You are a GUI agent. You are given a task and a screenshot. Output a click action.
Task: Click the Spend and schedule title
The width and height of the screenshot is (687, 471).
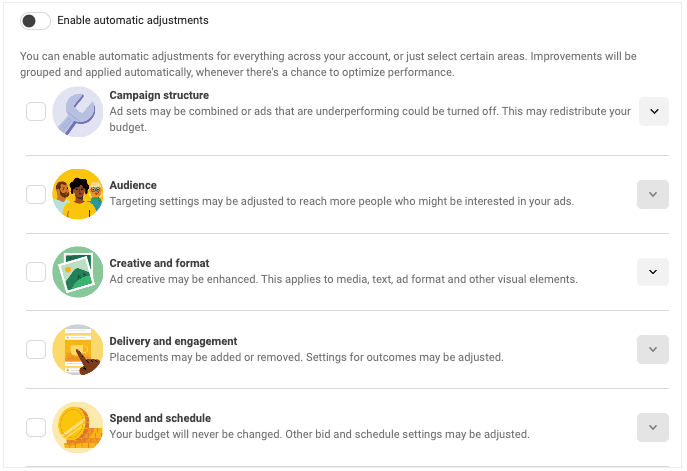(x=160, y=418)
